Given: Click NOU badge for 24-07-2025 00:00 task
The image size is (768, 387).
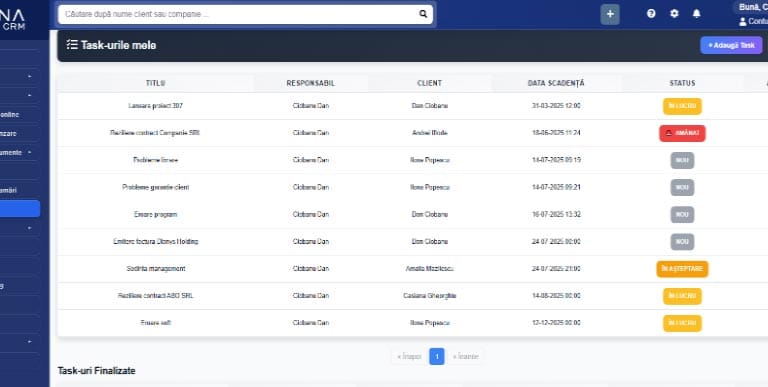Looking at the screenshot, I should 682,242.
